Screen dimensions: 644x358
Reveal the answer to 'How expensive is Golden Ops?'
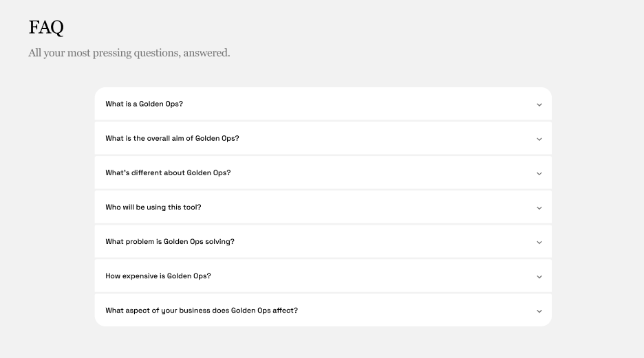click(x=158, y=276)
